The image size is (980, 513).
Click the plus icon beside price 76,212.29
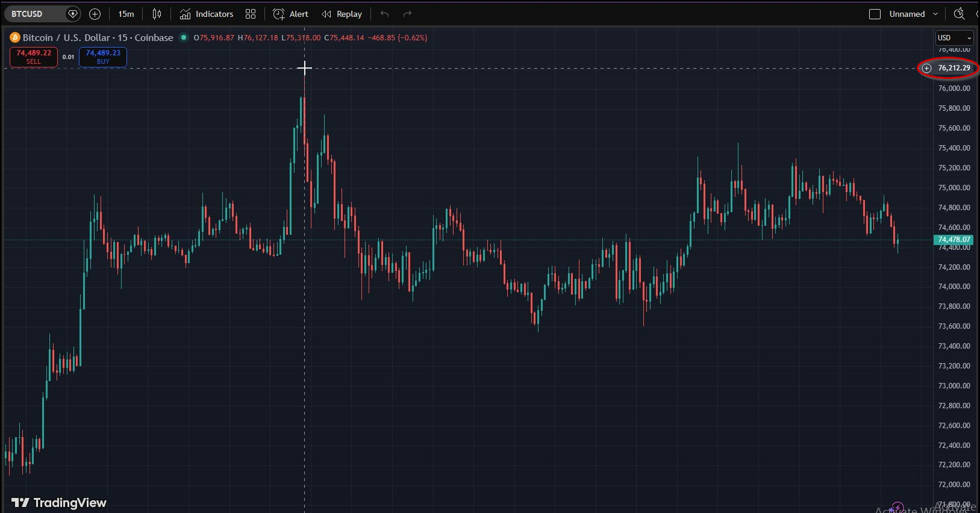coord(927,68)
